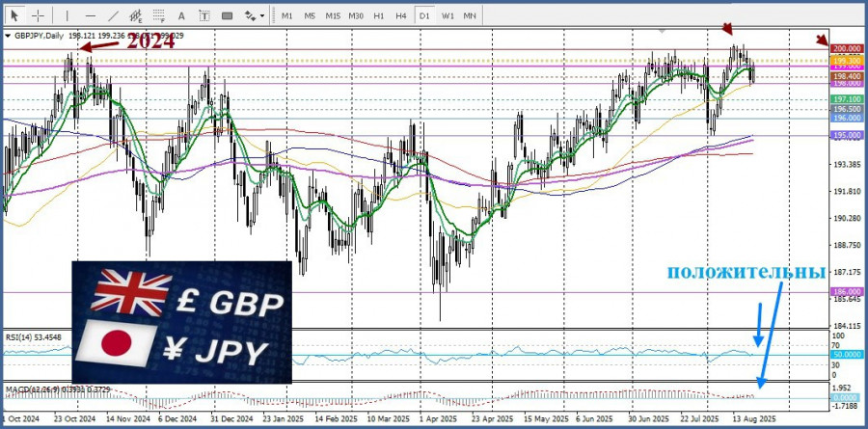Image resolution: width=868 pixels, height=429 pixels.
Task: Select the brown 198.400 price label
Action: coord(847,76)
